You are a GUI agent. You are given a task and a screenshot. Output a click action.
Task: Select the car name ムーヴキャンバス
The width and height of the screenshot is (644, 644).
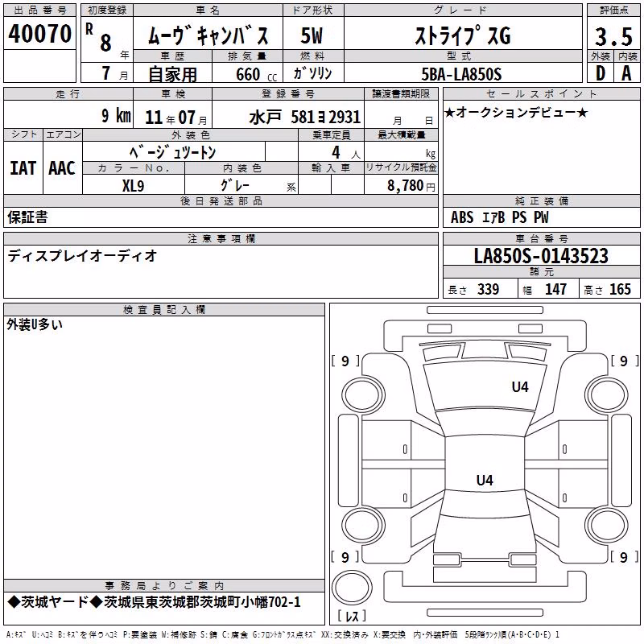coord(208,35)
